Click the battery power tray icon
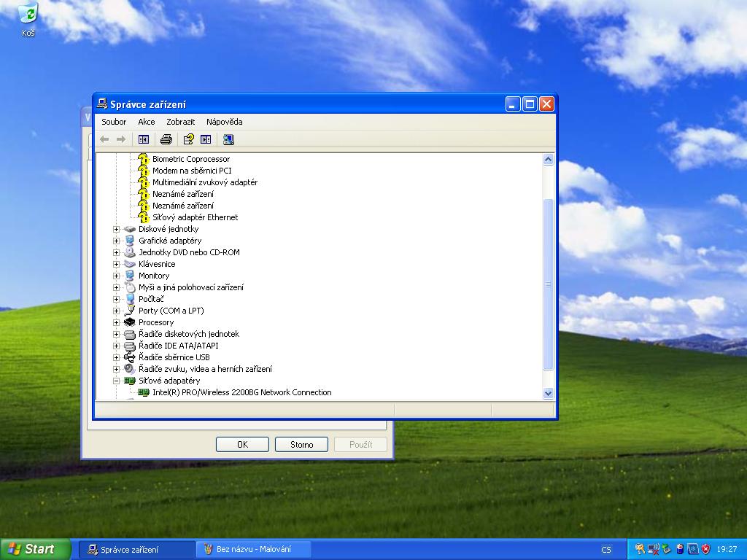747x560 pixels. [679, 549]
